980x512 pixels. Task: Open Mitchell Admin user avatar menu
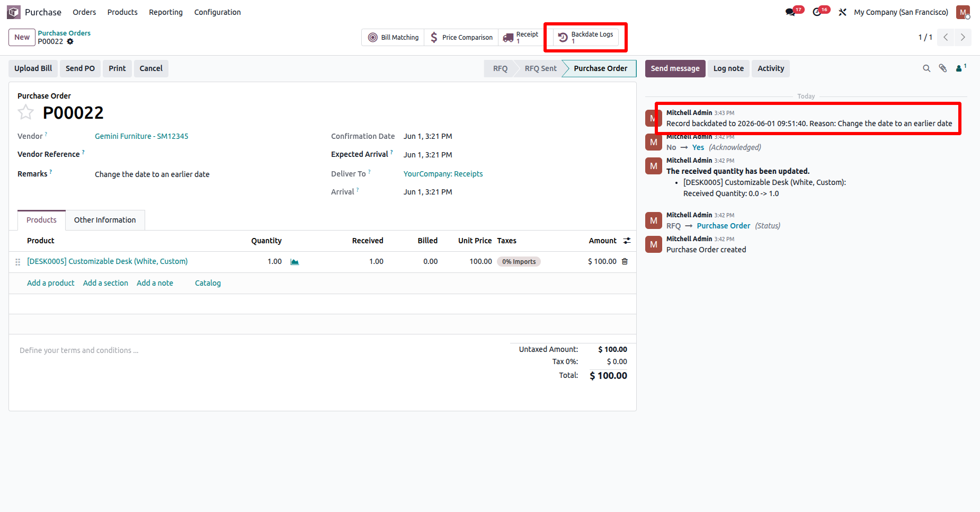tap(963, 12)
